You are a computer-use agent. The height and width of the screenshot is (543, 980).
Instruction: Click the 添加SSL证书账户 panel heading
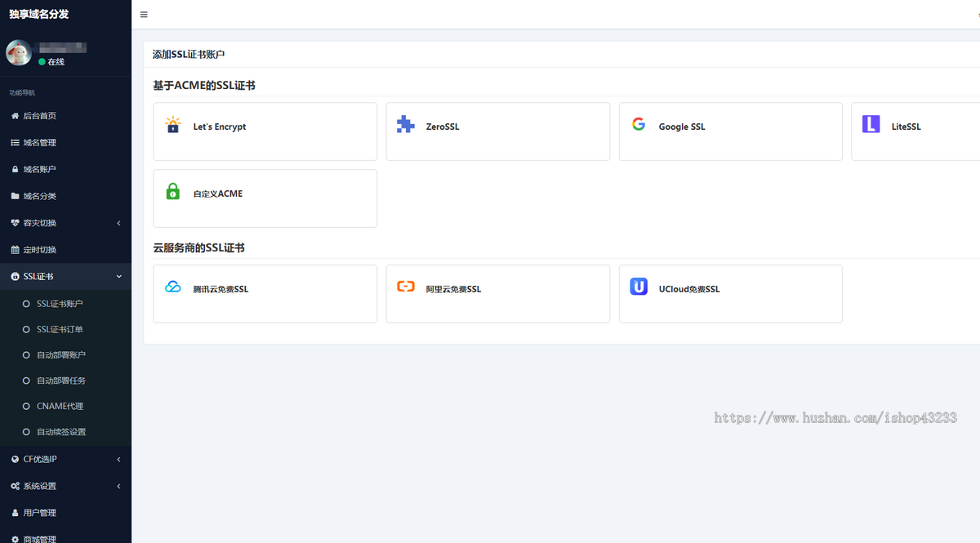click(189, 55)
